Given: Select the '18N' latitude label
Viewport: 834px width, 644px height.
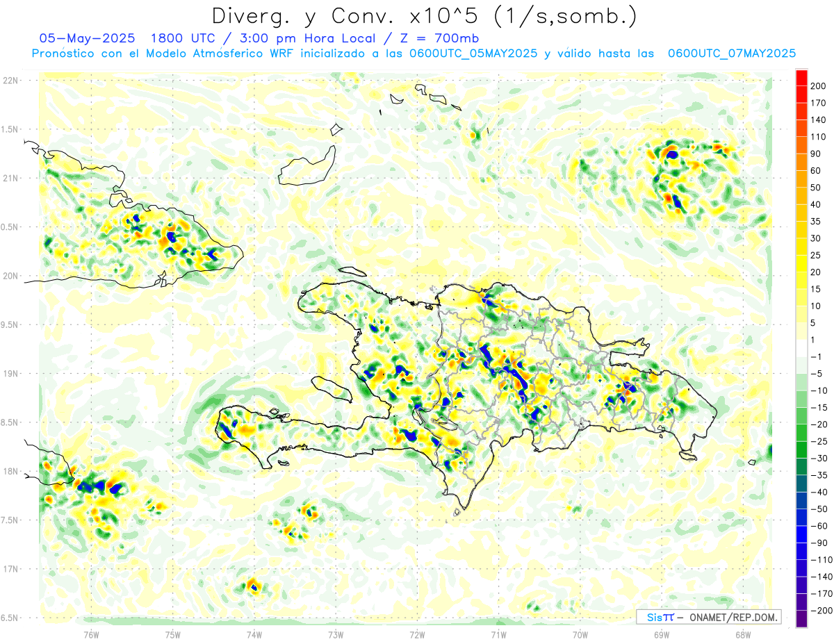Looking at the screenshot, I should pyautogui.click(x=11, y=471).
